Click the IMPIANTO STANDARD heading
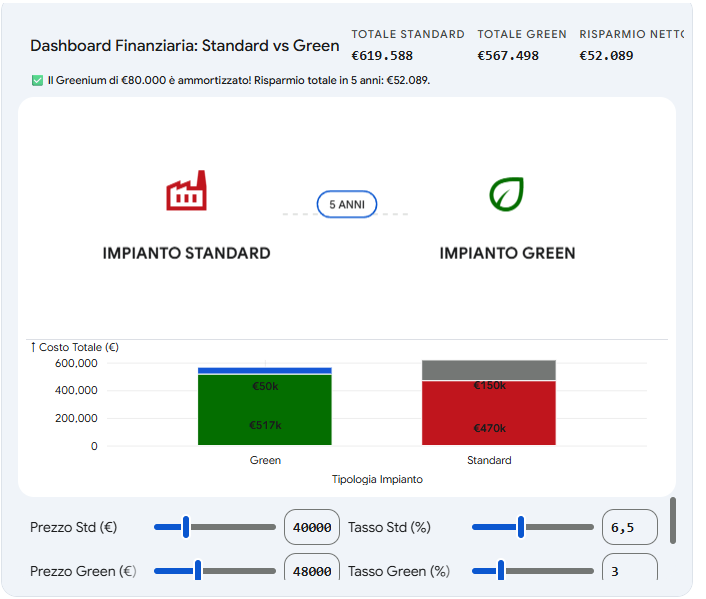The image size is (706, 599). 186,253
